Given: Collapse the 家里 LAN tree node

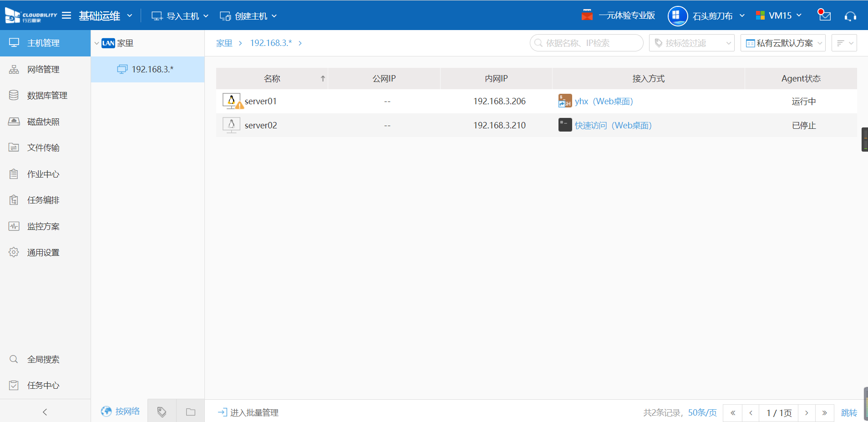Looking at the screenshot, I should pos(96,43).
